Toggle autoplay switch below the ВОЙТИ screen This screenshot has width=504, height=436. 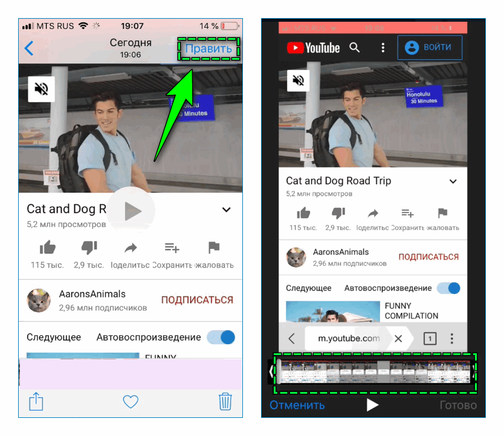[449, 288]
